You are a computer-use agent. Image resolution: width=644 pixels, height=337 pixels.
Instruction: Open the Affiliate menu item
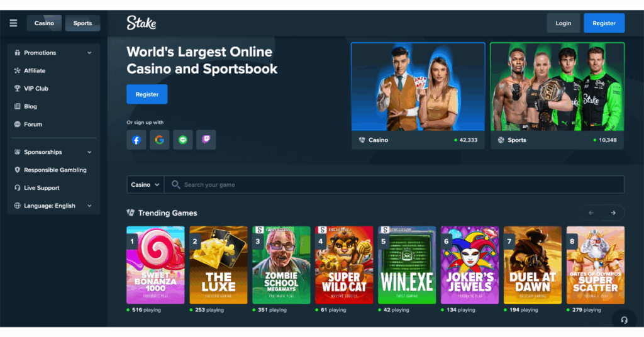pos(53,70)
